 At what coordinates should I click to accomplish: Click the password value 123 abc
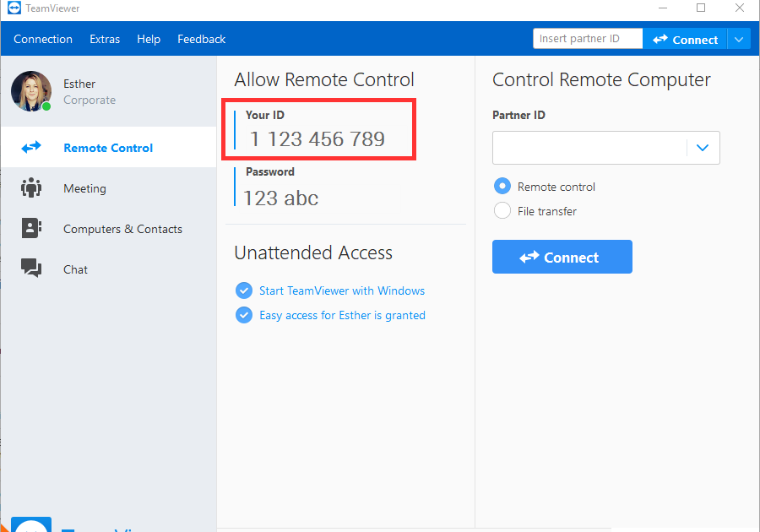[x=280, y=198]
